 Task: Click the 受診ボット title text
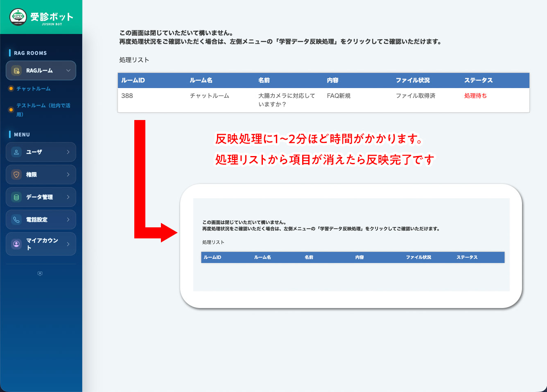pyautogui.click(x=52, y=16)
